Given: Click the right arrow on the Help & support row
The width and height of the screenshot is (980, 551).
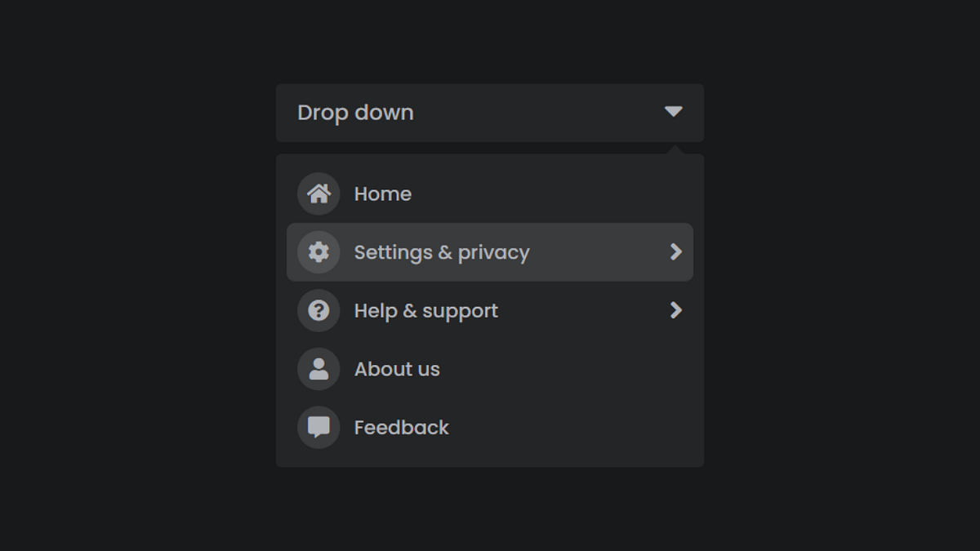Looking at the screenshot, I should point(675,310).
